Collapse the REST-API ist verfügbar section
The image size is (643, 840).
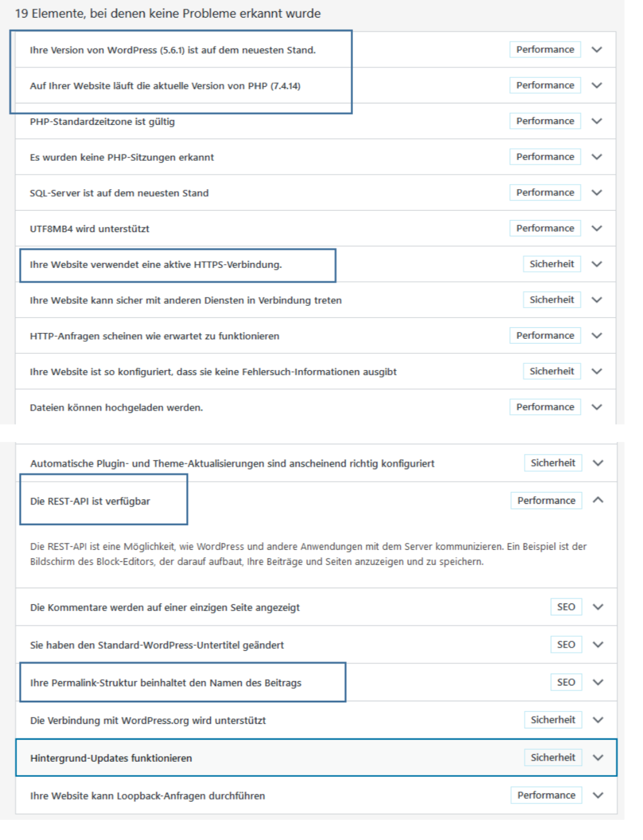click(x=598, y=500)
